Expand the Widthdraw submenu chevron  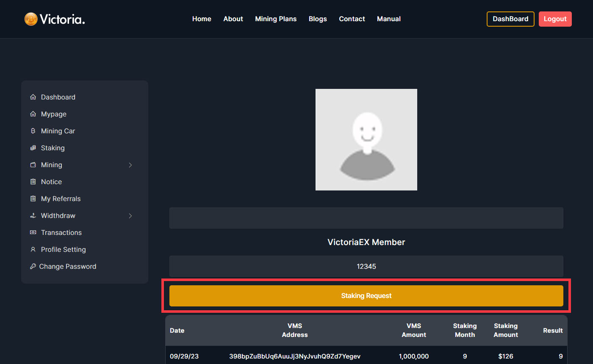tap(130, 216)
